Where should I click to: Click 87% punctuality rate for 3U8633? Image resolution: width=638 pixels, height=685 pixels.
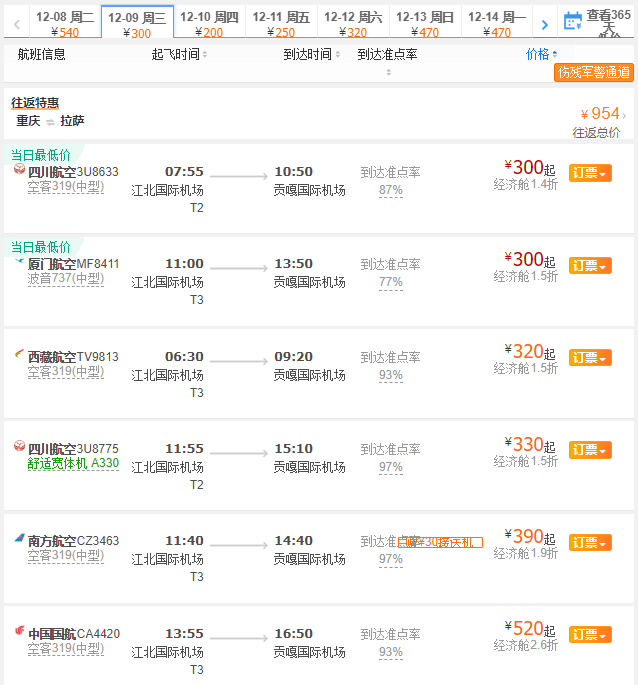[391, 190]
